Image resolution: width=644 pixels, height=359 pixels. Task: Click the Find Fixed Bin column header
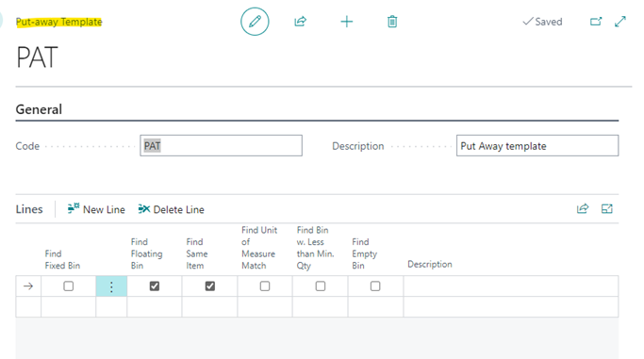coord(62,260)
